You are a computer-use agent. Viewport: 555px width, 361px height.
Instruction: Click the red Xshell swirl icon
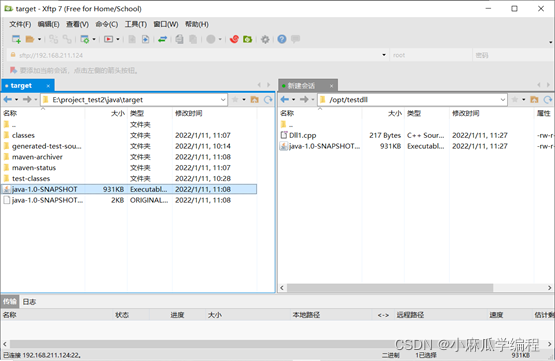tap(234, 39)
